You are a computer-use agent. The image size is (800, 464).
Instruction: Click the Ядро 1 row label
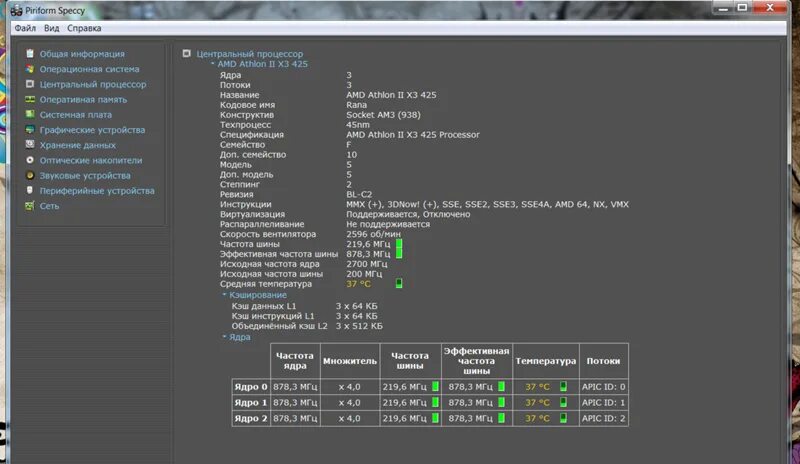point(251,403)
